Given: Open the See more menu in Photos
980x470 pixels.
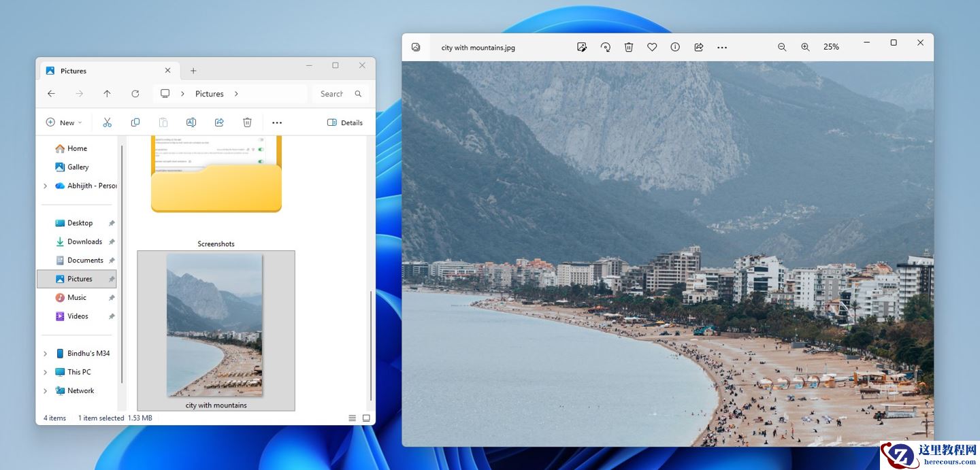Looking at the screenshot, I should pyautogui.click(x=721, y=47).
